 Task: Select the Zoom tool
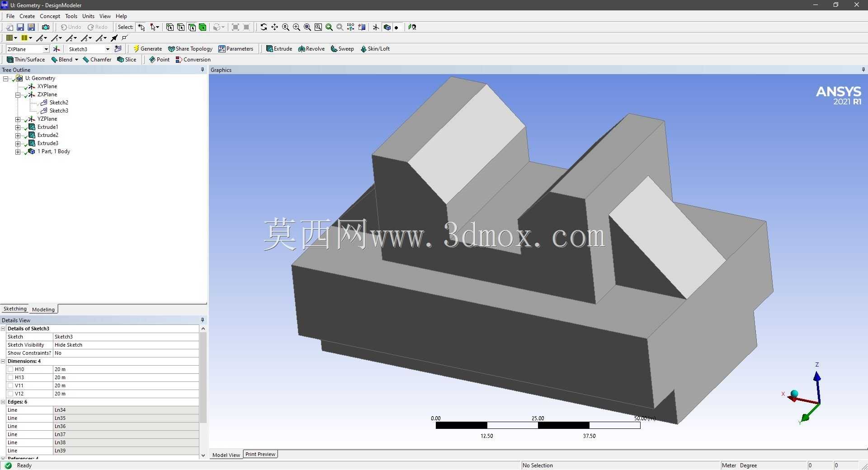[x=285, y=27]
